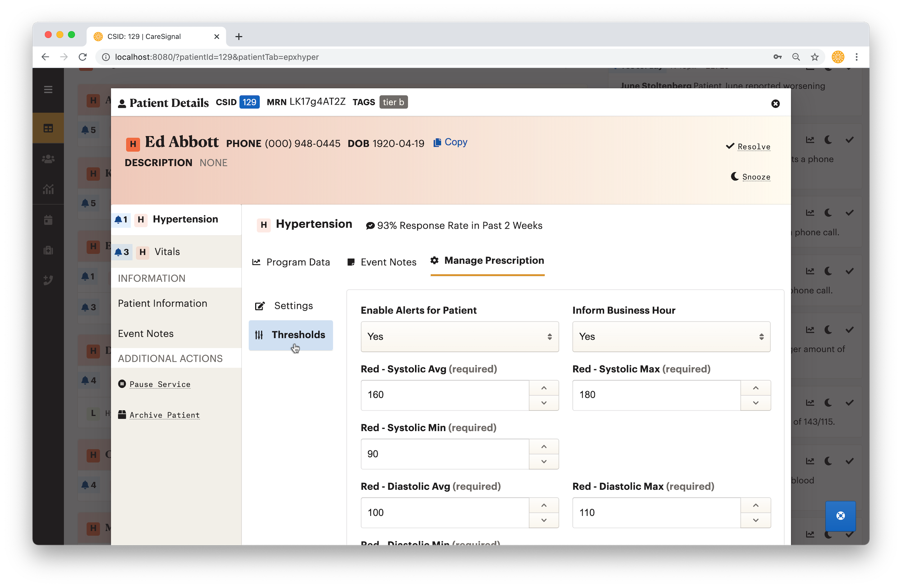Click the Archive Patient link
This screenshot has height=588, width=902.
[159, 415]
